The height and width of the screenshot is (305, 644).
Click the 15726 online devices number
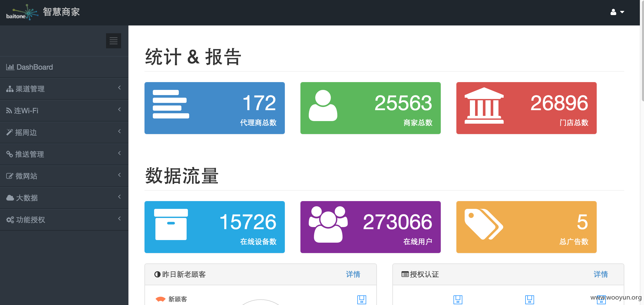tap(248, 222)
